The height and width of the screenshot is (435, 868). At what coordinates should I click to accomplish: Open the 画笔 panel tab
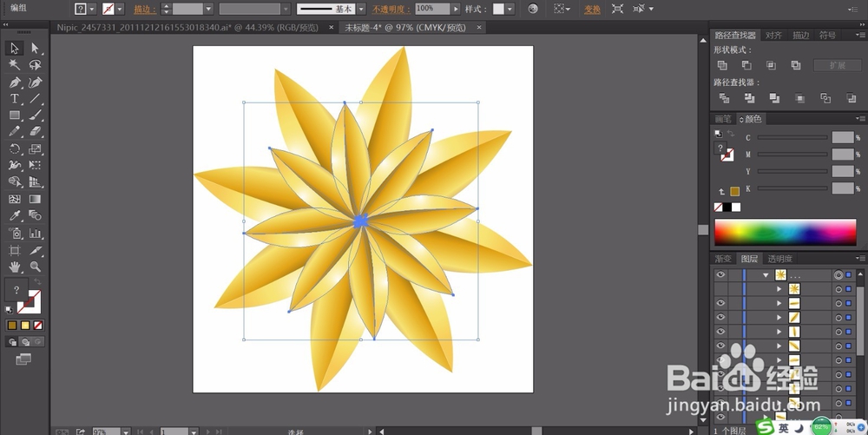(723, 119)
